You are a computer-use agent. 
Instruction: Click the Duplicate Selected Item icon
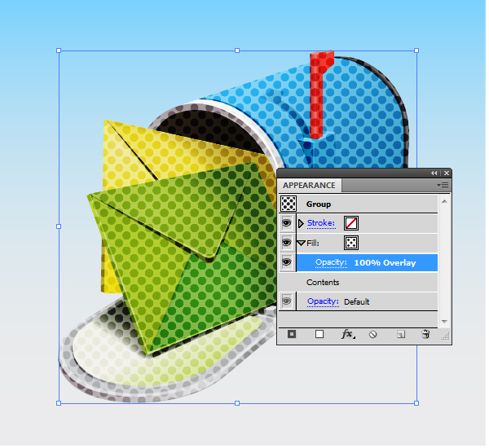click(x=400, y=334)
